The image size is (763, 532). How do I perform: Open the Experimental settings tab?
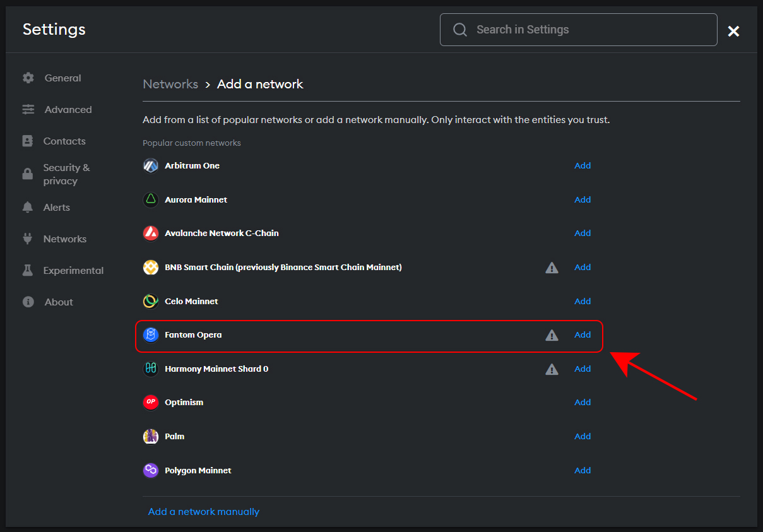pos(73,271)
